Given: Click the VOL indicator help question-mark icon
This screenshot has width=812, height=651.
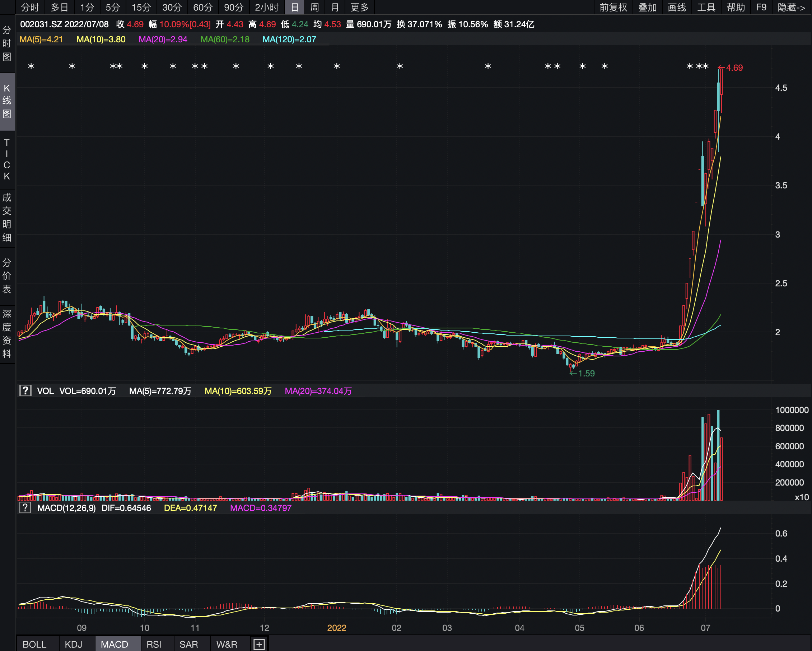Looking at the screenshot, I should (25, 390).
